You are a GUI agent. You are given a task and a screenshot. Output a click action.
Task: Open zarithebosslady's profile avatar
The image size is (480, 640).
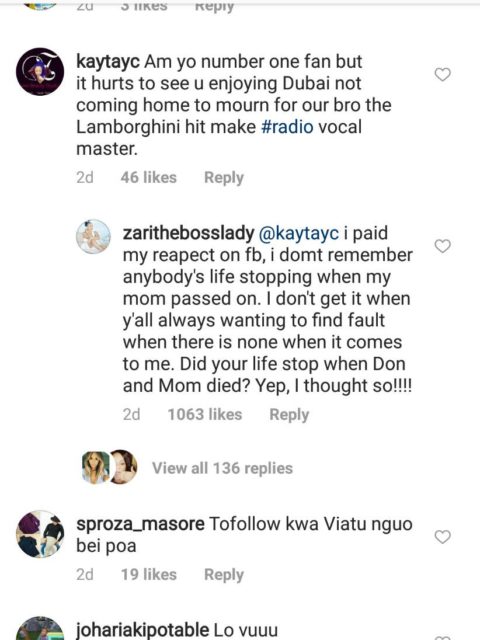coord(93,237)
